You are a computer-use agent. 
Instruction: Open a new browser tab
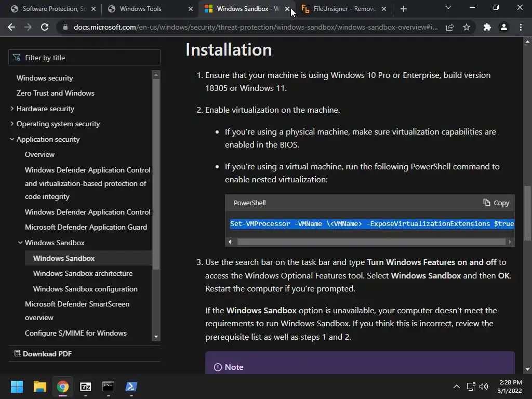pyautogui.click(x=403, y=9)
